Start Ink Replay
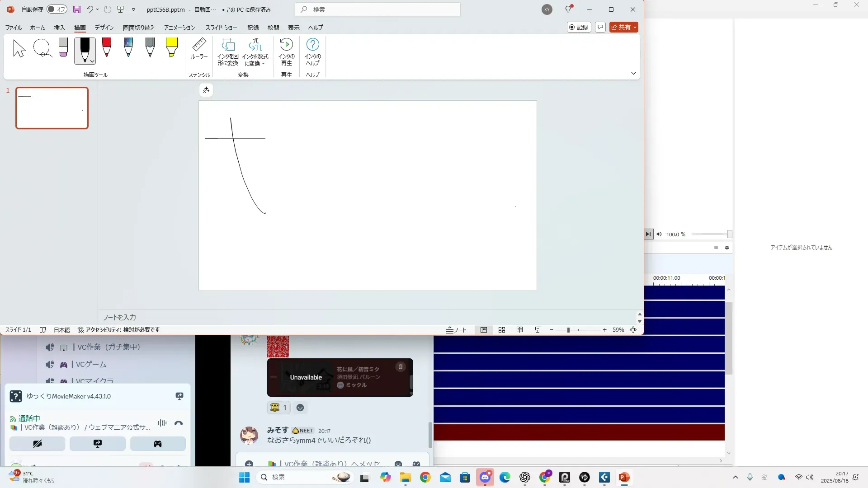868x488 pixels. [x=286, y=52]
